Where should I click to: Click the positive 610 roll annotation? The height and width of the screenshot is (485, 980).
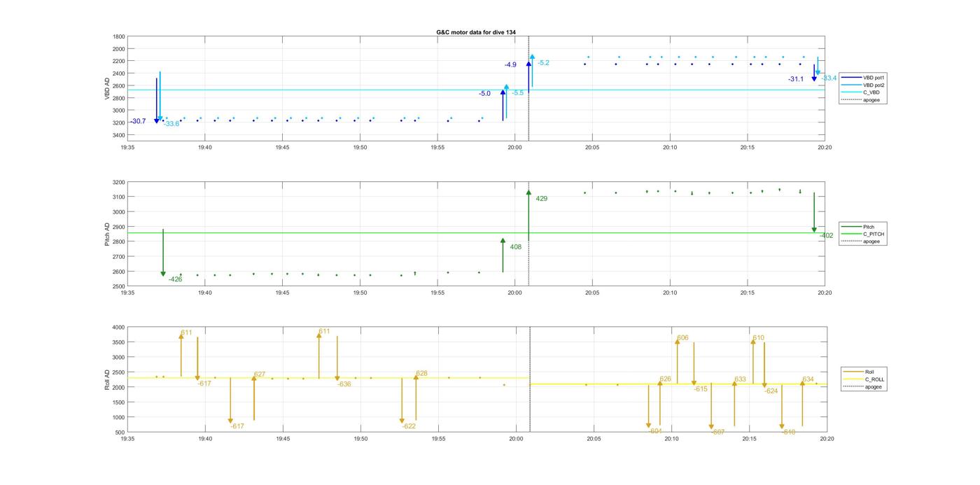click(x=758, y=338)
